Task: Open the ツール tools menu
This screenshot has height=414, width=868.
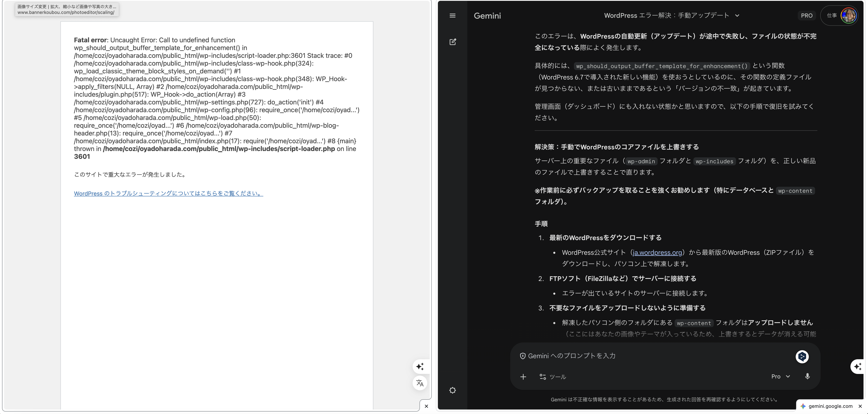Action: click(553, 377)
